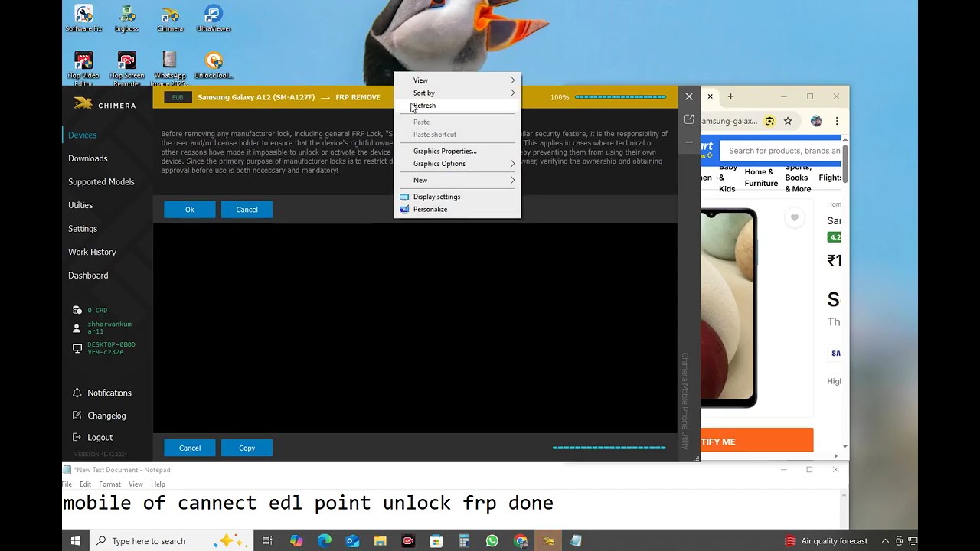Open Outlook from the taskbar
Image resolution: width=980 pixels, height=551 pixels.
(352, 541)
